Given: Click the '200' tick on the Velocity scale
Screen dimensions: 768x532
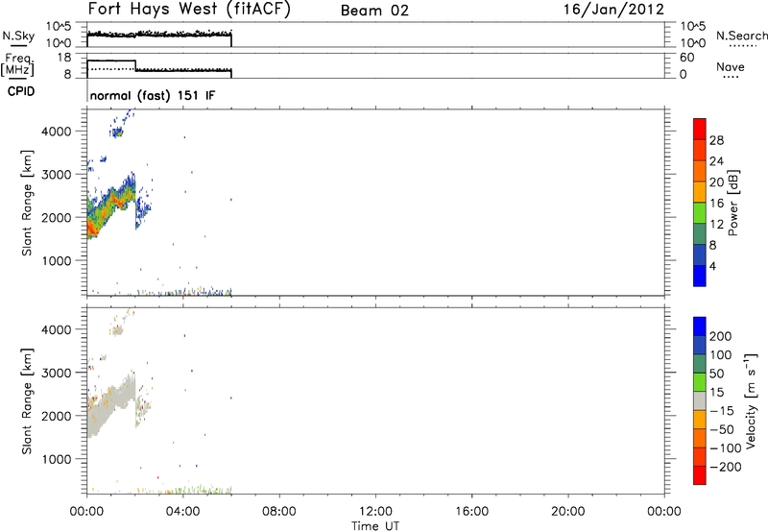Looking at the screenshot, I should (721, 336).
